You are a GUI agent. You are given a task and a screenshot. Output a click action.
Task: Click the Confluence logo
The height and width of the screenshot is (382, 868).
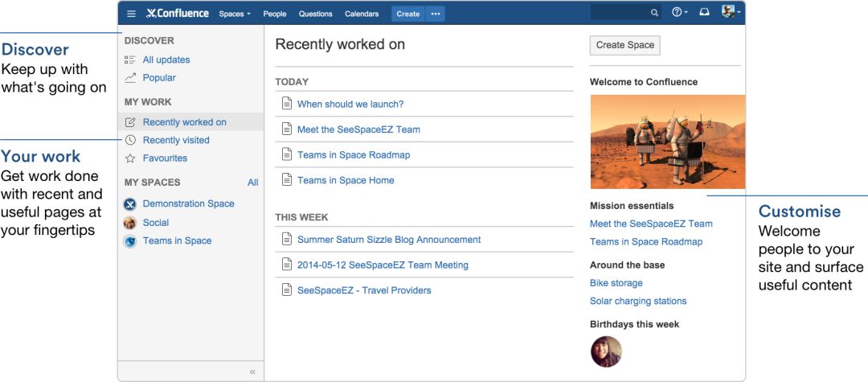click(178, 14)
